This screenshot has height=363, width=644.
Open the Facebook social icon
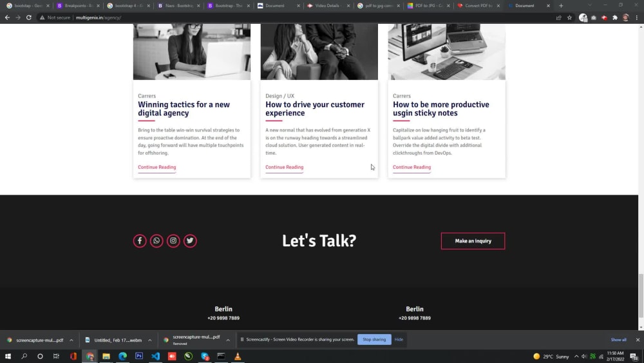140,241
